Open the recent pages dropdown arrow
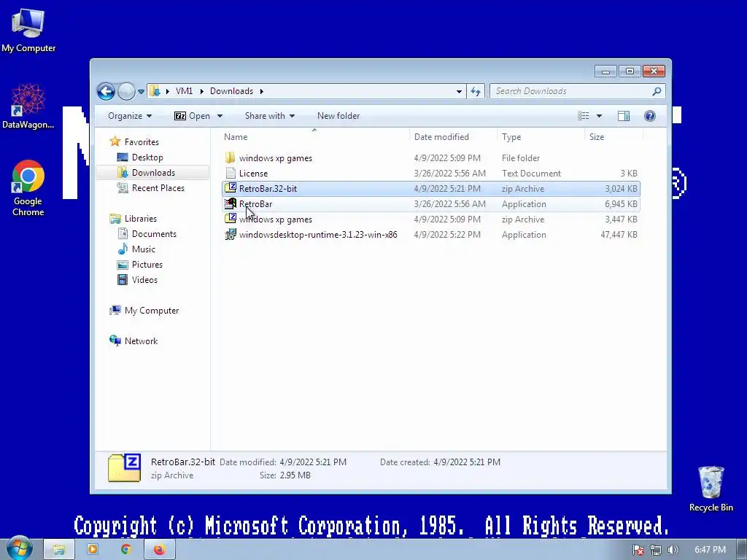The image size is (747, 560). (x=141, y=91)
